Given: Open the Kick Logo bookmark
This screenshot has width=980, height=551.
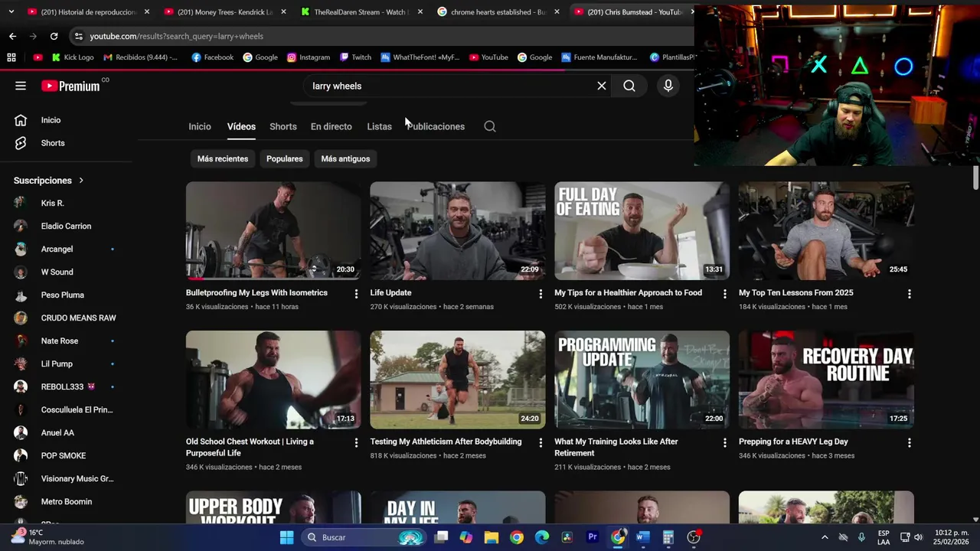Looking at the screenshot, I should [x=73, y=57].
